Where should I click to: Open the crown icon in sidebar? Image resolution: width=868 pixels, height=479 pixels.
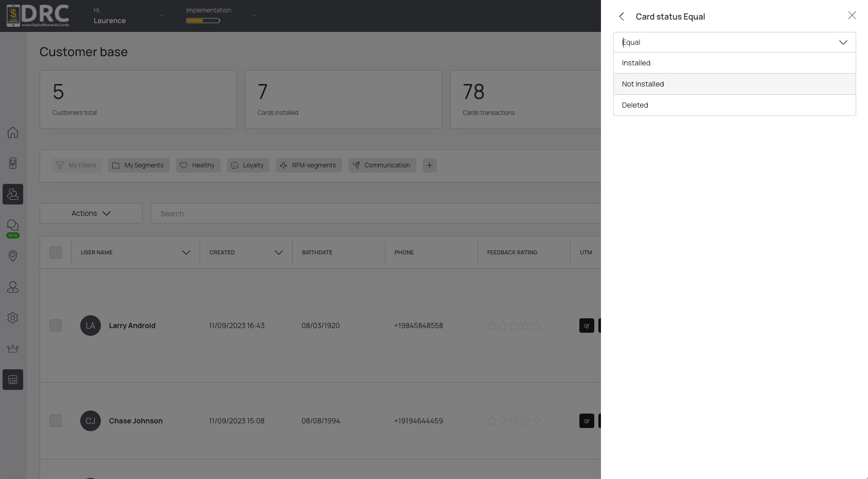[13, 349]
